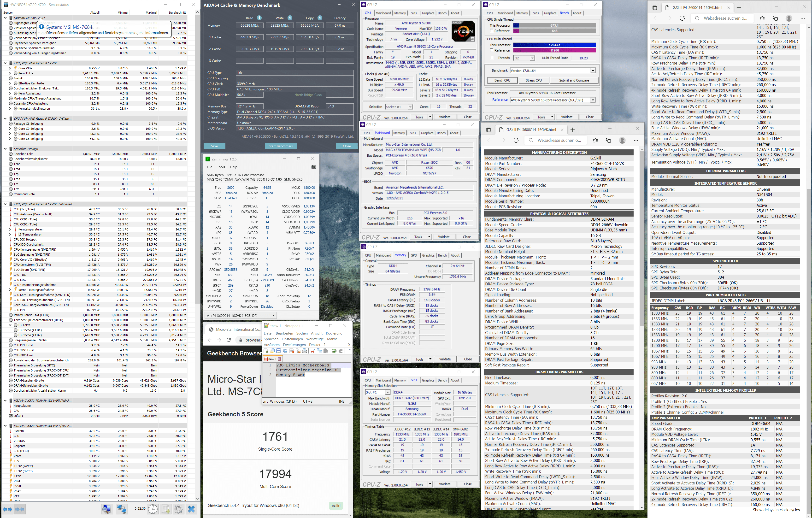812x518 pixels.
Task: Click HWiNFO scrollbar down arrow
Action: pos(197,499)
